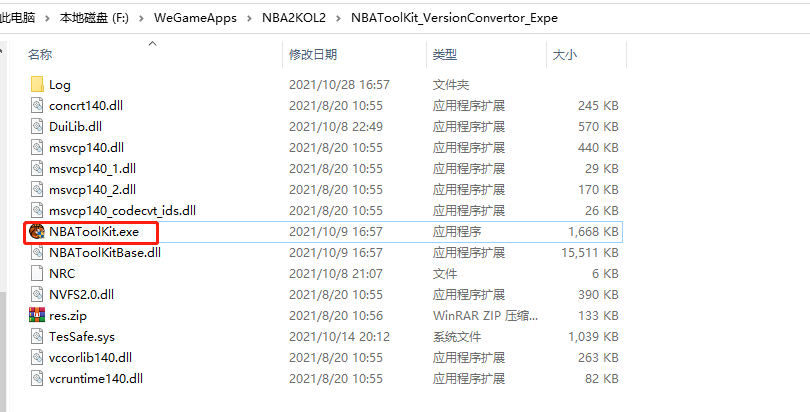Image resolution: width=810 pixels, height=412 pixels.
Task: Go to WeGameApps in the address breadcrumb
Action: (195, 18)
